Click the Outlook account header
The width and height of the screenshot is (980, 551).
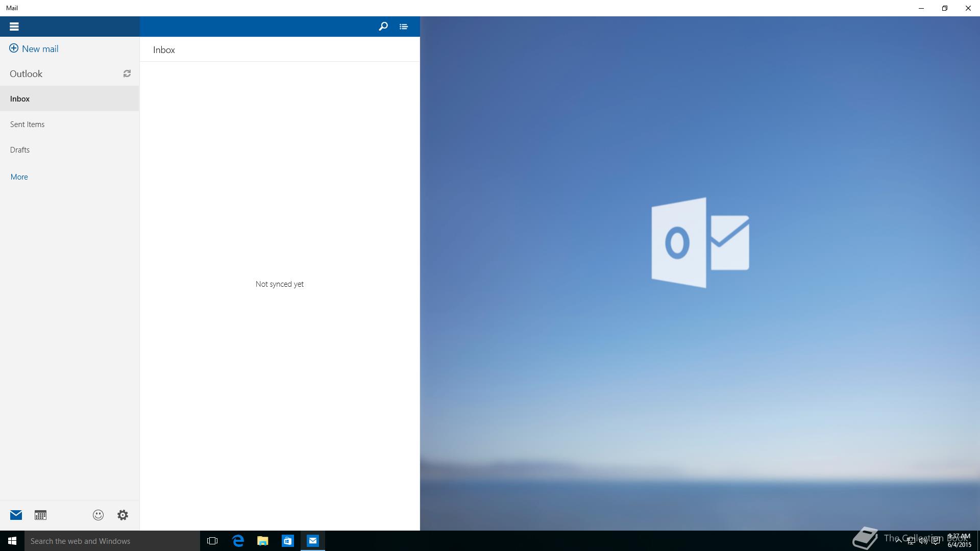pyautogui.click(x=26, y=73)
